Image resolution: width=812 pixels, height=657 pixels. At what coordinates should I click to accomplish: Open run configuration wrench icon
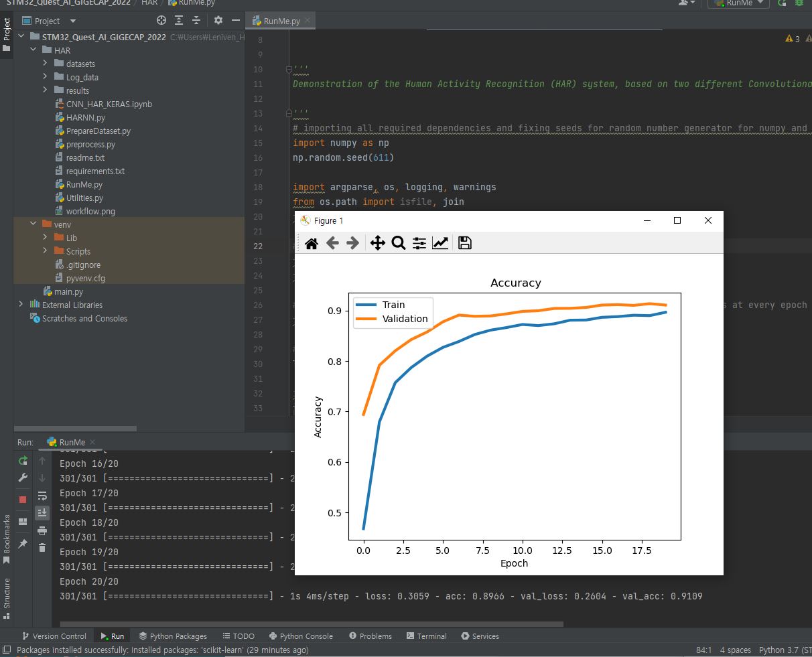click(x=23, y=478)
